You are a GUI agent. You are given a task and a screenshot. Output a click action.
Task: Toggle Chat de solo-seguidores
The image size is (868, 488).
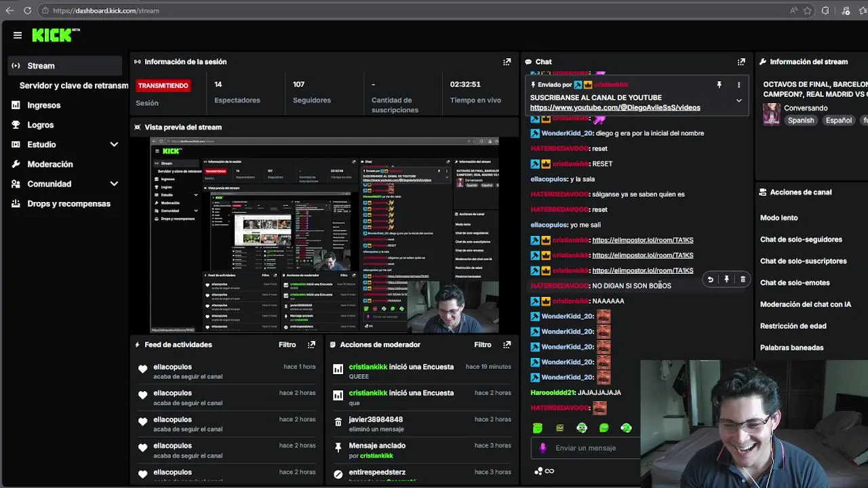(801, 239)
